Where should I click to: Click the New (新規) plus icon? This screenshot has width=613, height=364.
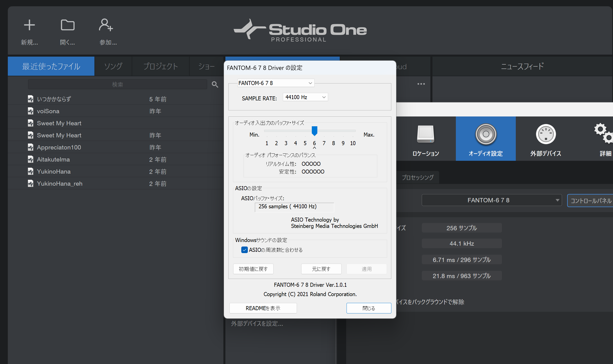coord(29,25)
